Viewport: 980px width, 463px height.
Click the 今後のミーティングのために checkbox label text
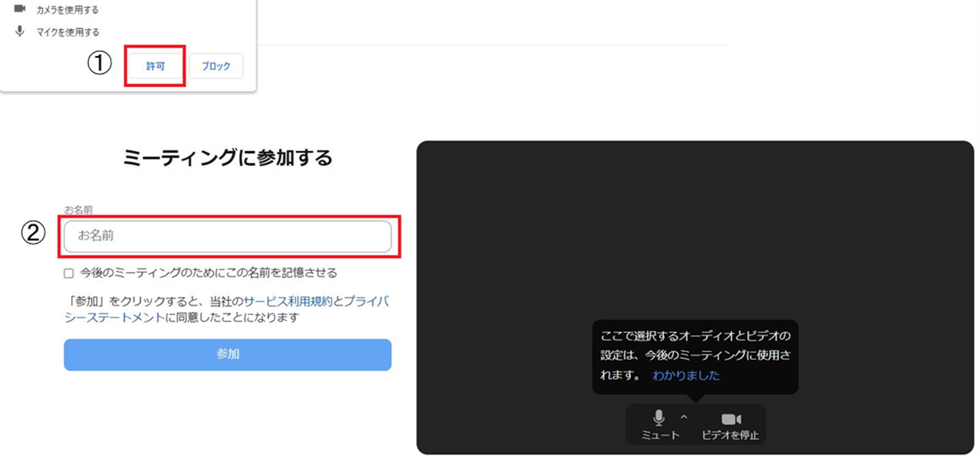tap(208, 273)
